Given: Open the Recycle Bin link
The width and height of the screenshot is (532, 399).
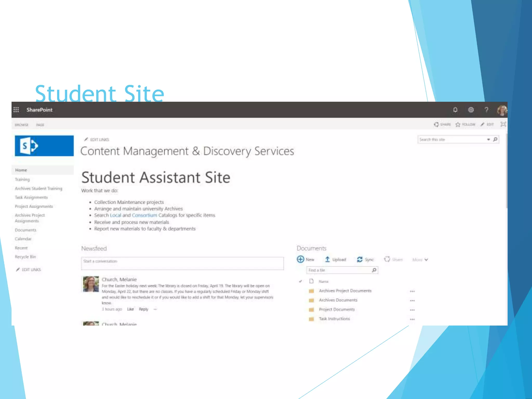Looking at the screenshot, I should 25,257.
